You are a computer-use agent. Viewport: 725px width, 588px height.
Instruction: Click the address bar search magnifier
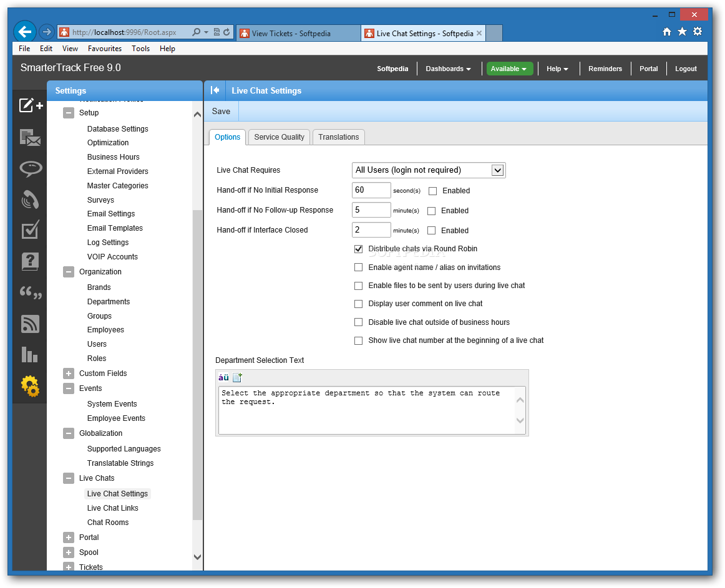[x=197, y=32]
